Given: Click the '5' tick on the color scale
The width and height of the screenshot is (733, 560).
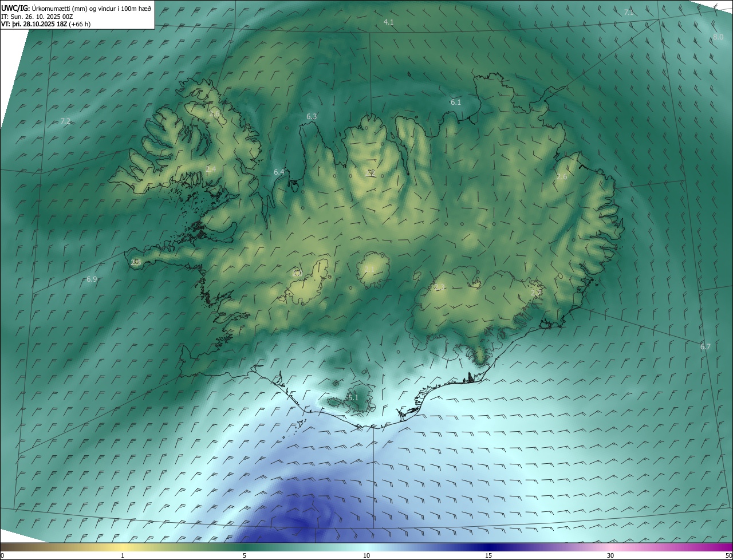Looking at the screenshot, I should 245,555.
